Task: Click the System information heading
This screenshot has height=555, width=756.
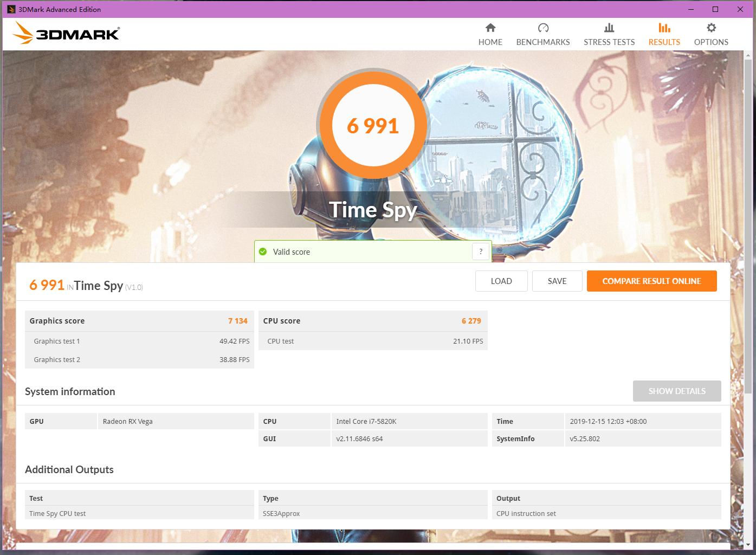Action: [x=70, y=391]
